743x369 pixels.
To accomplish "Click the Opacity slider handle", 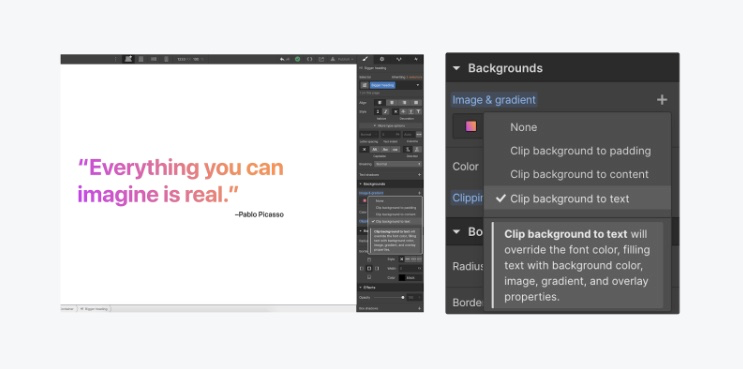I will [x=403, y=297].
